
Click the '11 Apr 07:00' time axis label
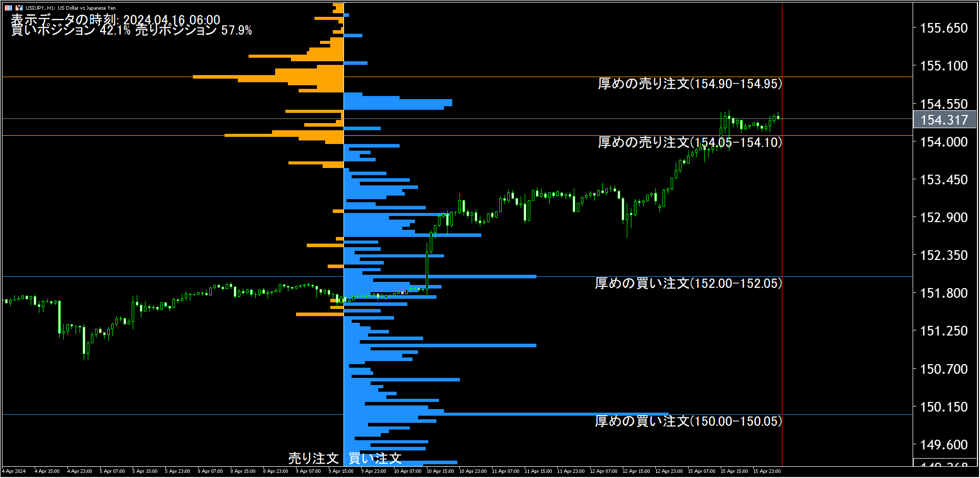[505, 471]
